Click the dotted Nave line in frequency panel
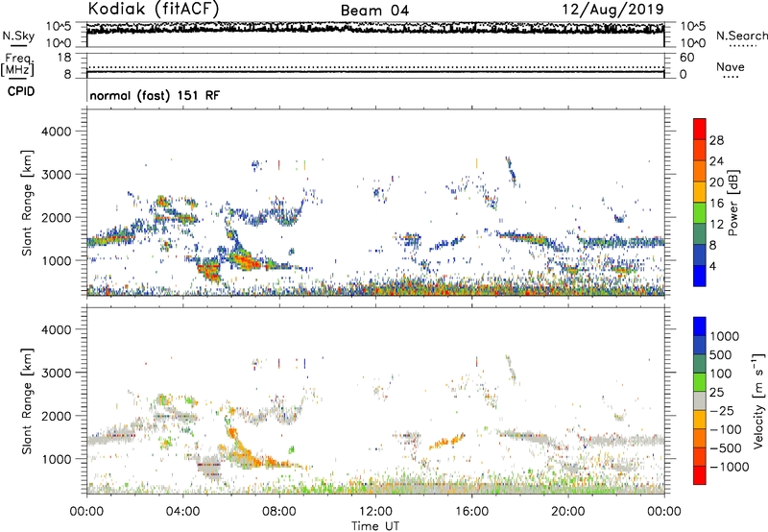 [375, 67]
